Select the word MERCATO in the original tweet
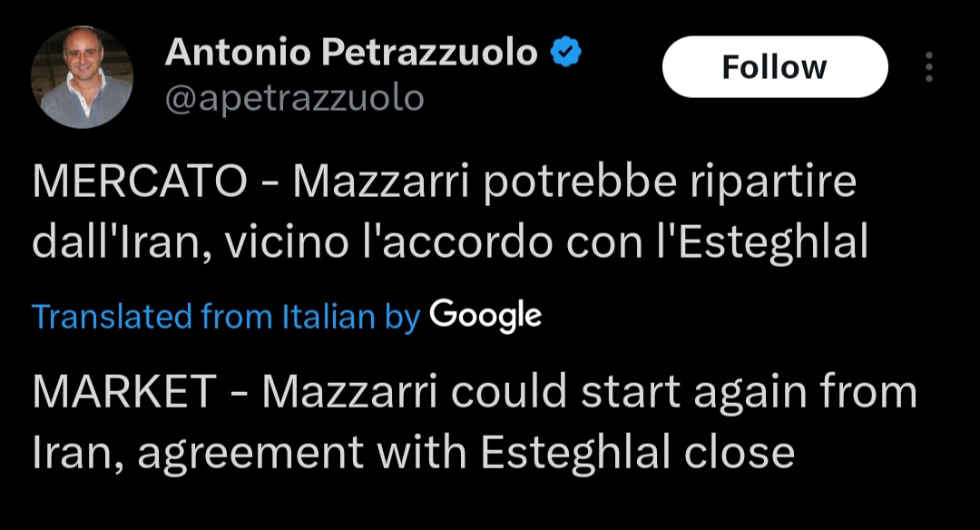 click(x=140, y=182)
